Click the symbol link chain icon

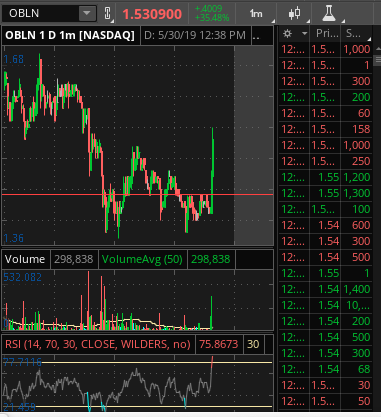click(107, 13)
